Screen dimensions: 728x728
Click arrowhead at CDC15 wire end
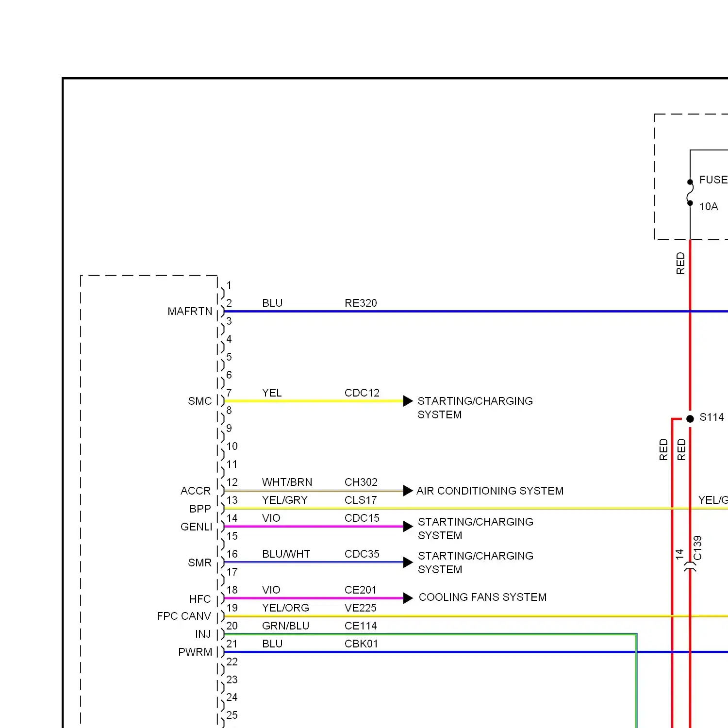tap(408, 527)
